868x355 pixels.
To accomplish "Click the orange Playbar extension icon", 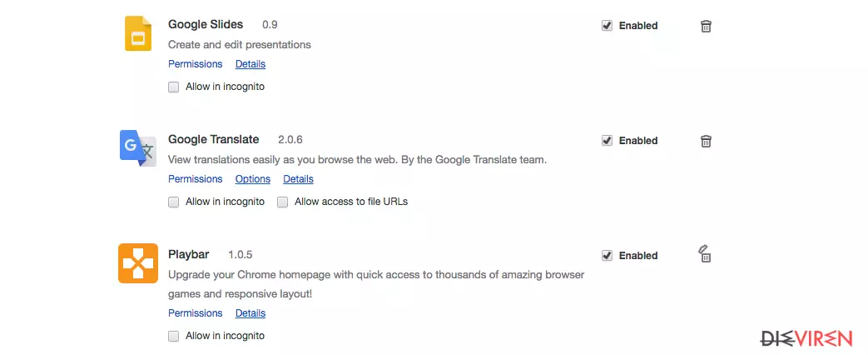I will click(x=138, y=263).
